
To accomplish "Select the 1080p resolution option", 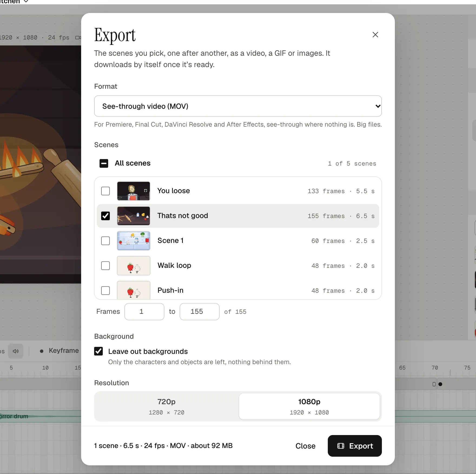I will tap(309, 406).
